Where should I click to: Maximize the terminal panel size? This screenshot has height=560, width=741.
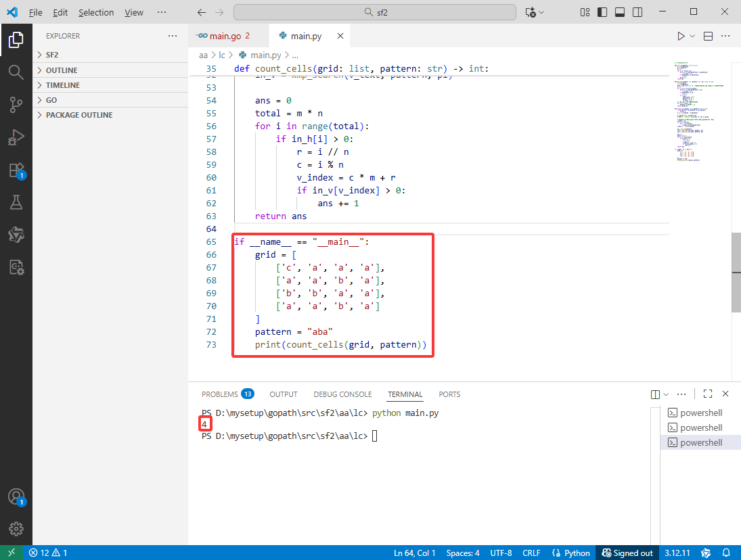pos(707,394)
